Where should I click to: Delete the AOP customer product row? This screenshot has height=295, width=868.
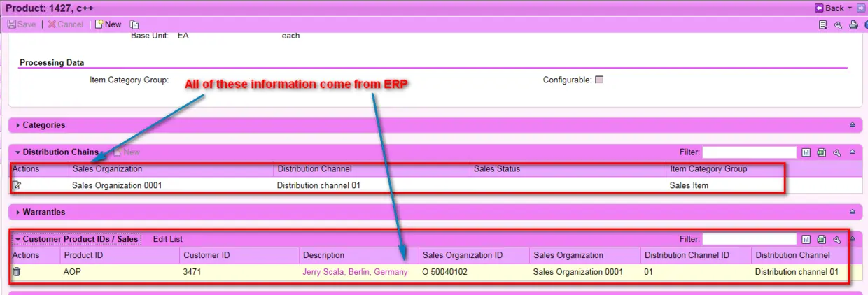point(17,272)
